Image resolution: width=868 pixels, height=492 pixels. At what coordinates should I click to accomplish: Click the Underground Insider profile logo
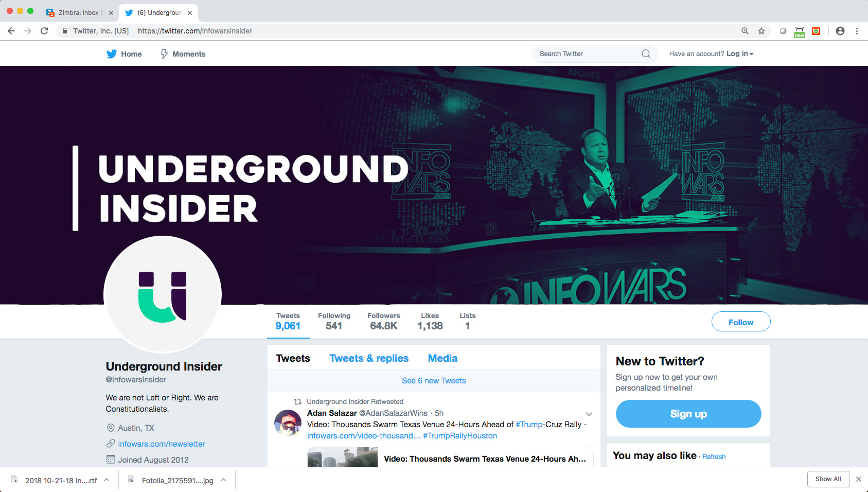163,294
